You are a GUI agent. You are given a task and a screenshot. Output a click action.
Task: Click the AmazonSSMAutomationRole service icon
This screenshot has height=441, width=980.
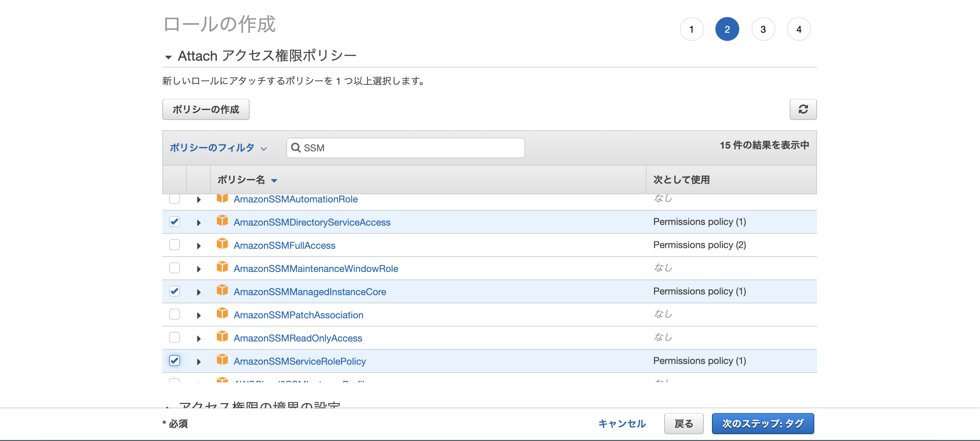coord(223,199)
